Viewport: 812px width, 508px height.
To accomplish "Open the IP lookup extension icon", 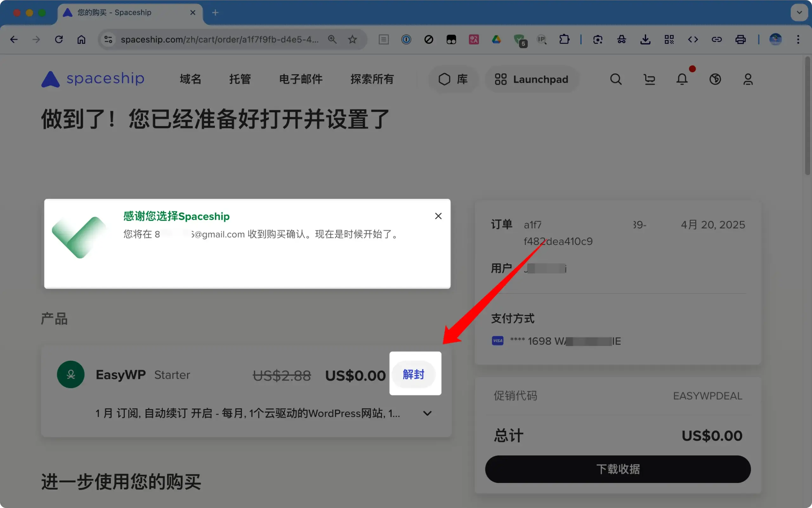I will 542,40.
